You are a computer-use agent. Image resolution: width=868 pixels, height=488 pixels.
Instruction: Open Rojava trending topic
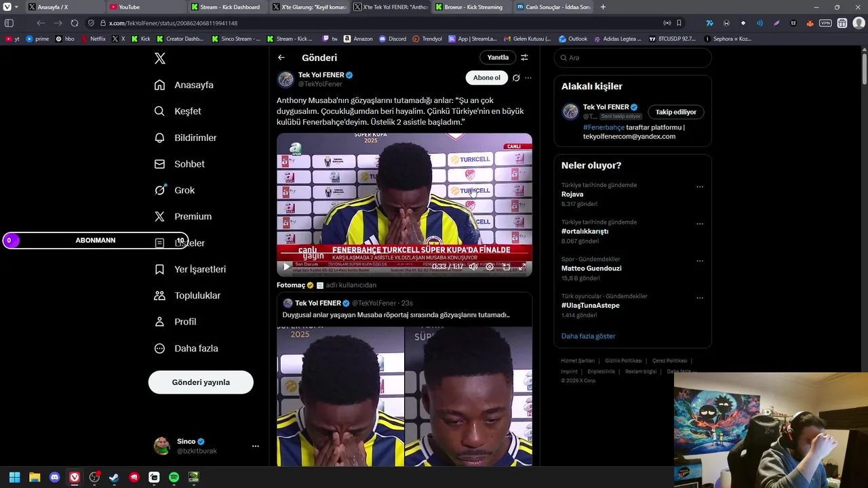pyautogui.click(x=572, y=195)
